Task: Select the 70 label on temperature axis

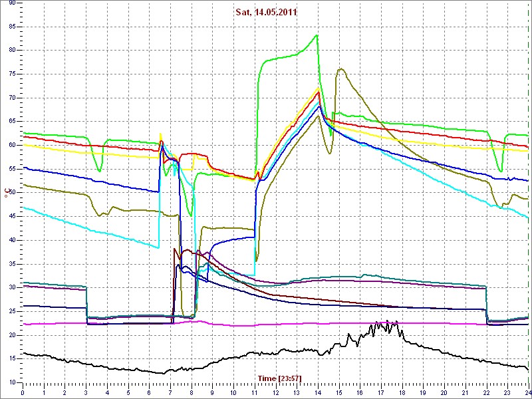Action: [11, 98]
